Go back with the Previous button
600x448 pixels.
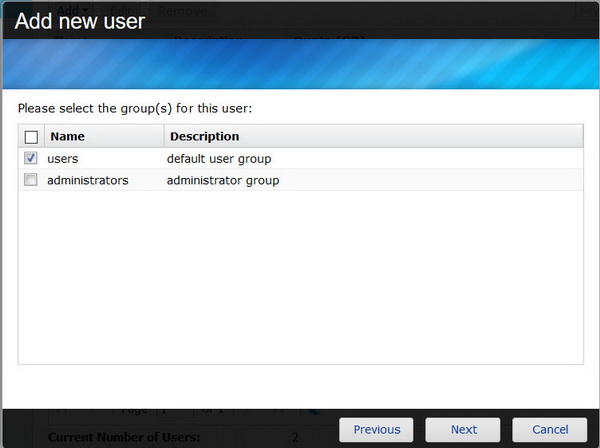[x=376, y=429]
